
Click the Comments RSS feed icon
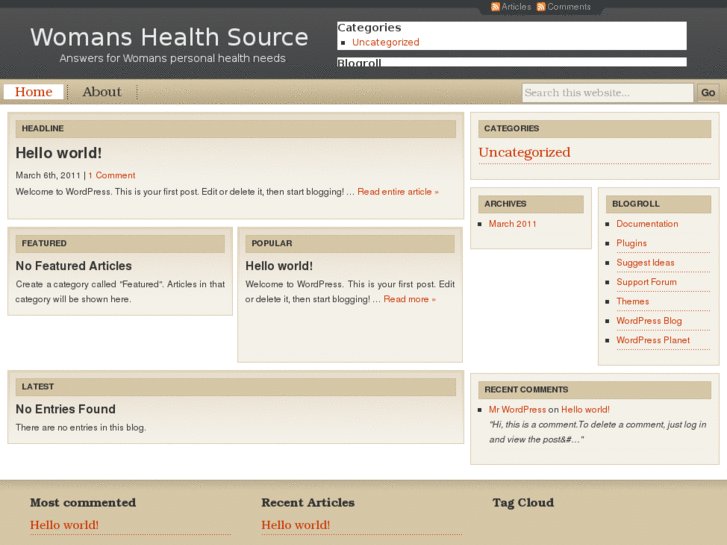[541, 7]
